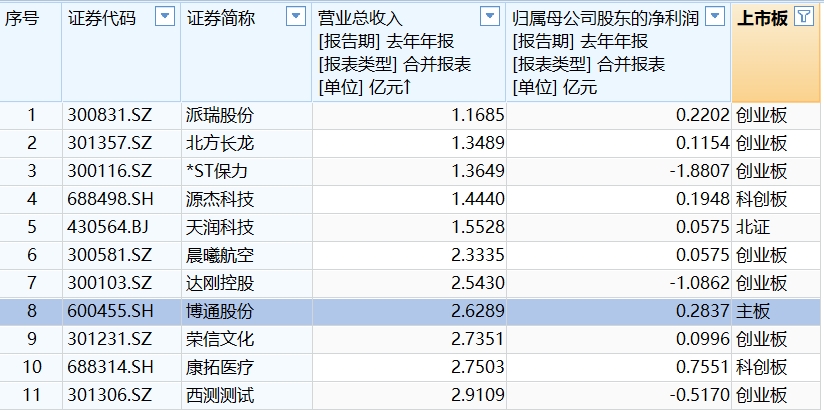Click row number 8
The height and width of the screenshot is (410, 824).
32,311
